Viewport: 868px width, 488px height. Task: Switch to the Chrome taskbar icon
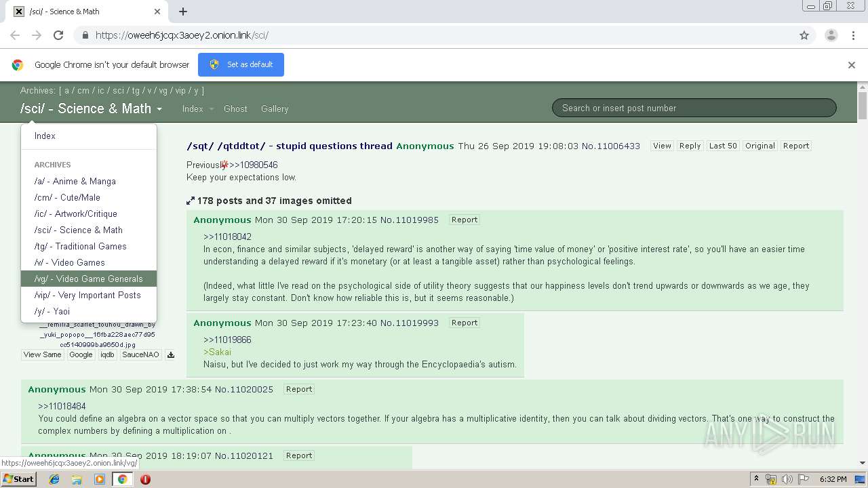pyautogui.click(x=122, y=479)
